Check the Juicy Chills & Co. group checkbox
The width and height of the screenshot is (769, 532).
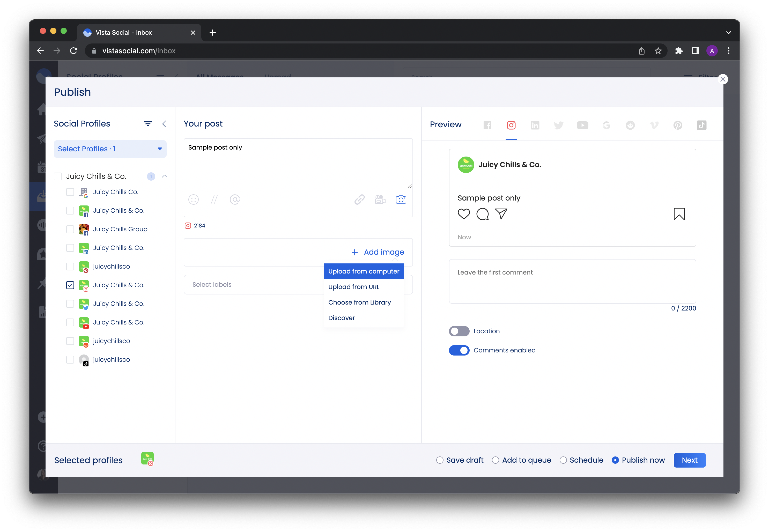pyautogui.click(x=58, y=176)
